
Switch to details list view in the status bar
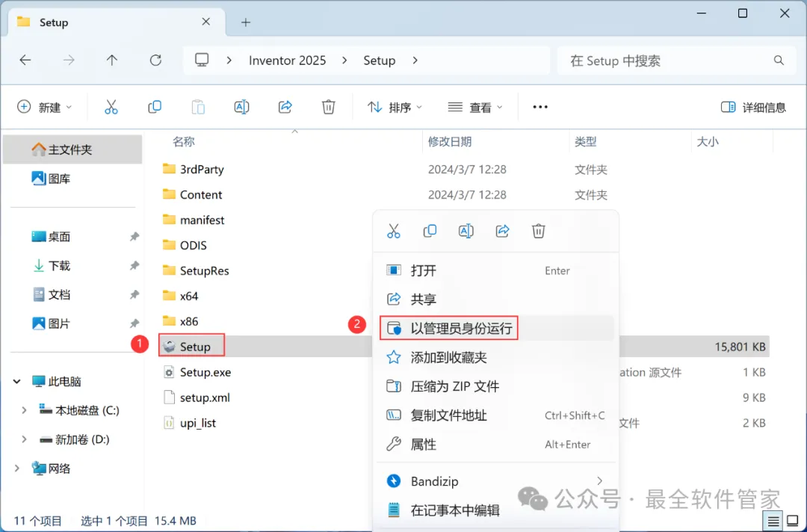[x=773, y=522]
